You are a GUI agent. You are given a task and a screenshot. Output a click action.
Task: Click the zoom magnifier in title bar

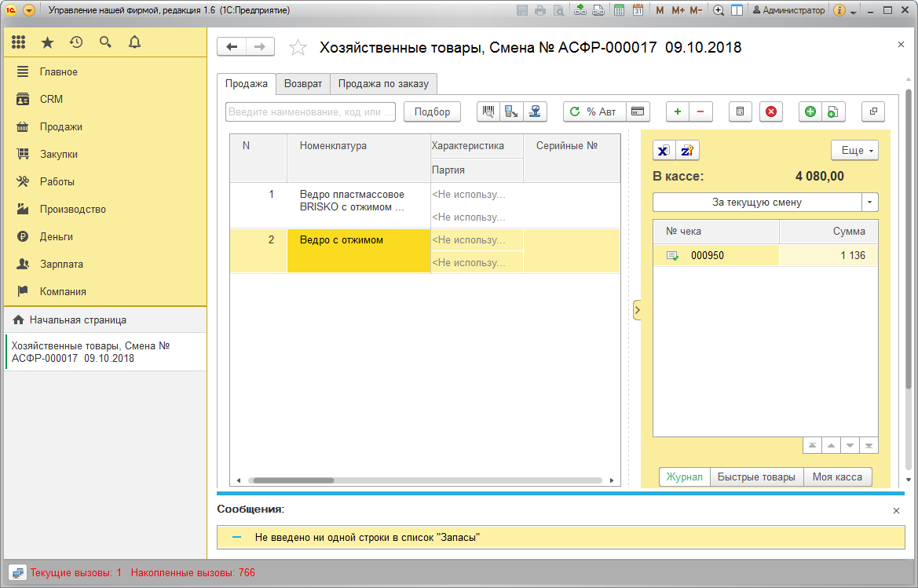[719, 10]
